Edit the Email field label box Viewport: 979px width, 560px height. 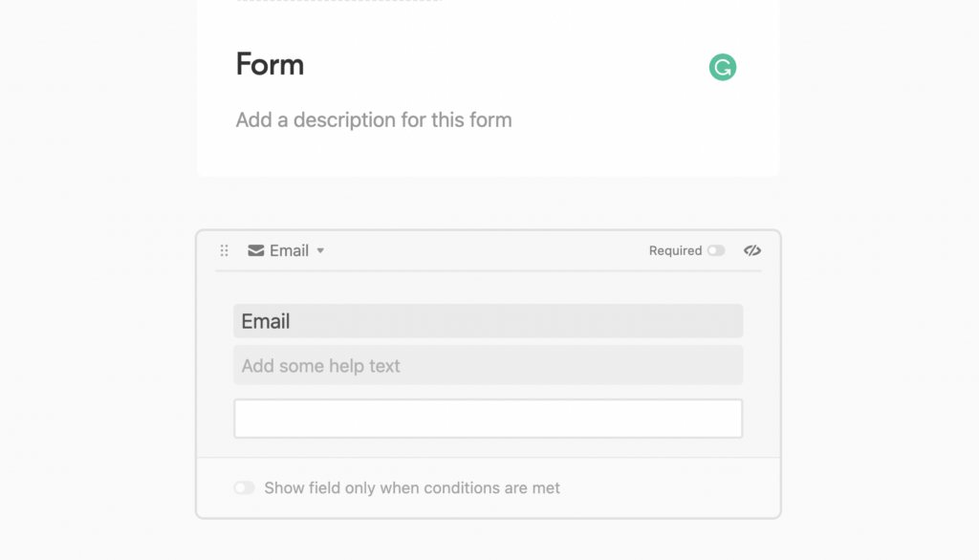[489, 321]
